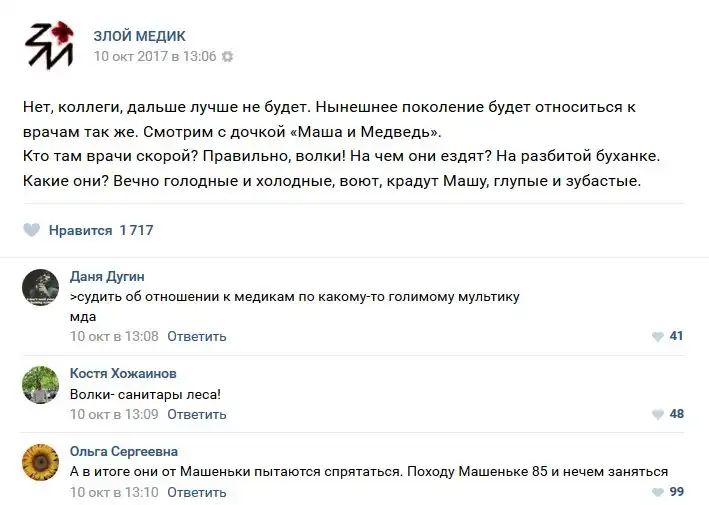Open Ольга Сергеевна's sunflower avatar
This screenshot has width=709, height=505.
click(41, 462)
